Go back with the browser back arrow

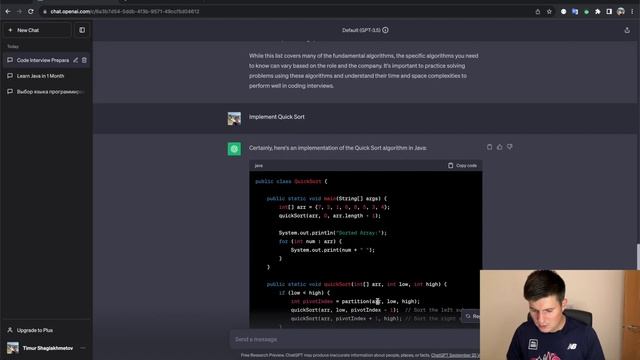tap(8, 11)
